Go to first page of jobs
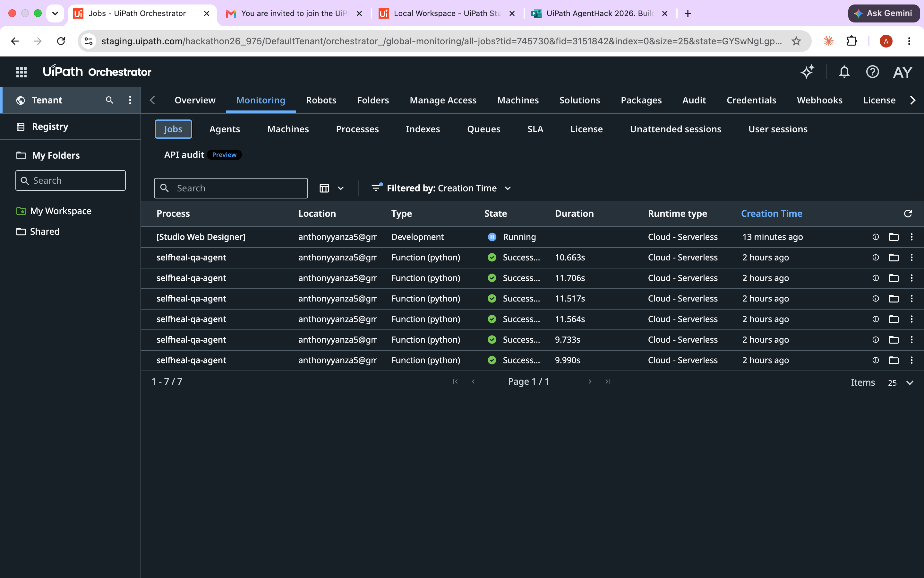The width and height of the screenshot is (924, 578). (x=455, y=381)
